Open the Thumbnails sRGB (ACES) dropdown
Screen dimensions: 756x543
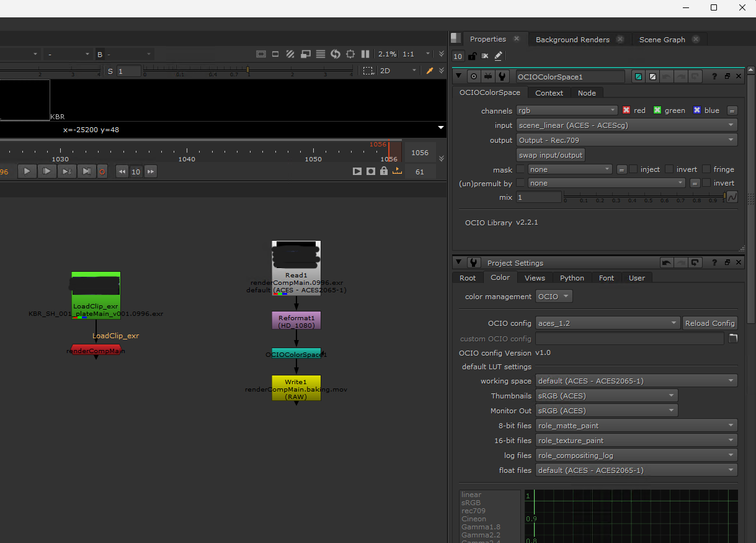[607, 395]
